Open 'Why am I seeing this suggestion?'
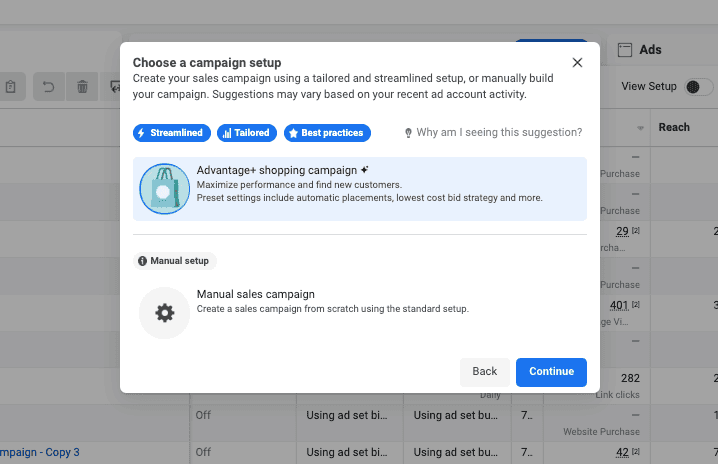The width and height of the screenshot is (718, 464). [499, 132]
